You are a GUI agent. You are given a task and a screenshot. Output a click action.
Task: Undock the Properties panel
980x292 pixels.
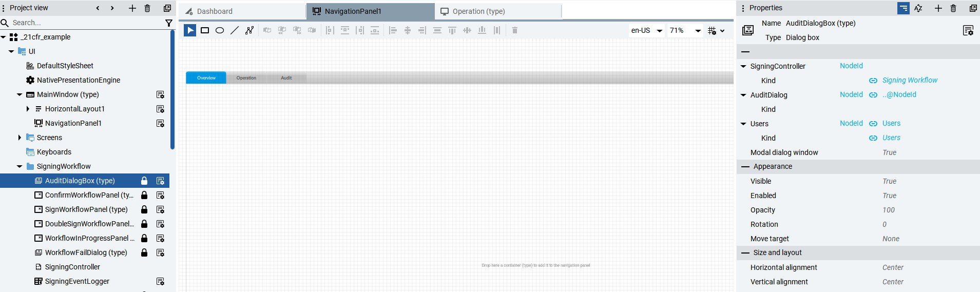[x=973, y=8]
